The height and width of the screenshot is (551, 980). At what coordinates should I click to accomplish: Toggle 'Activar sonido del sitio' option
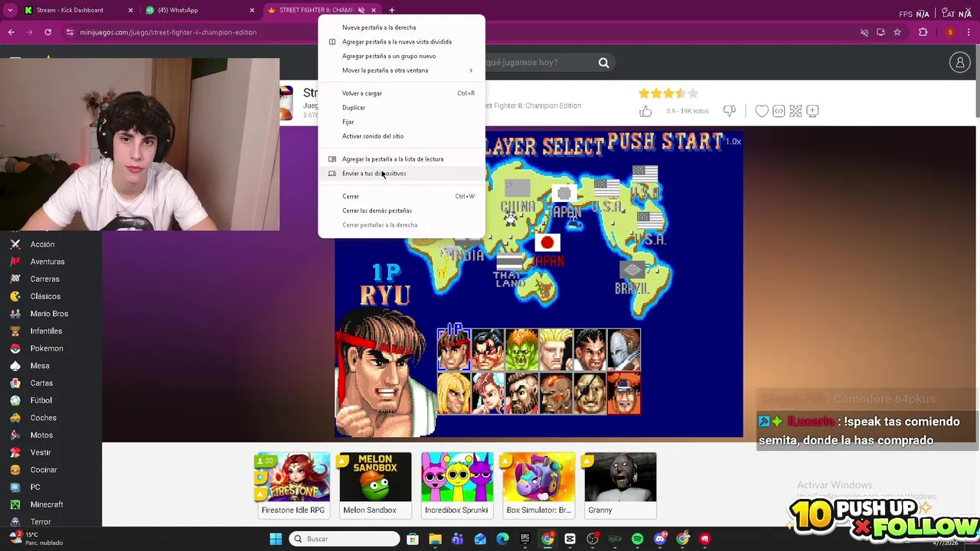[401, 136]
